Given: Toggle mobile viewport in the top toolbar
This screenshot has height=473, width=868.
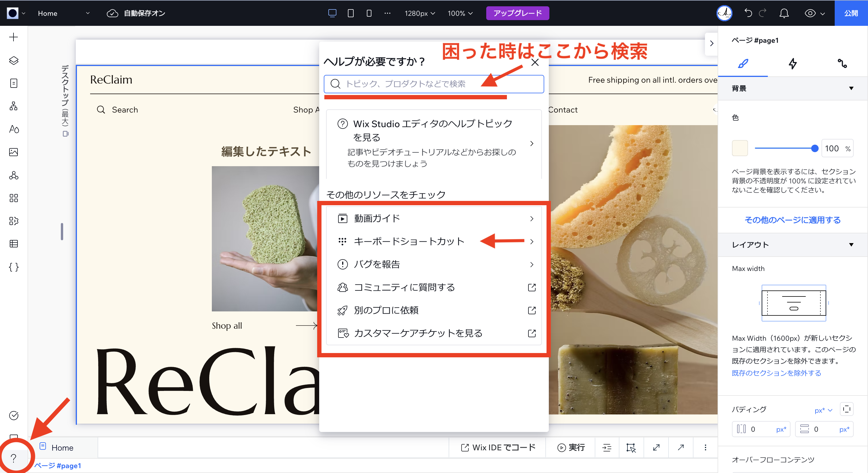Looking at the screenshot, I should tap(368, 13).
